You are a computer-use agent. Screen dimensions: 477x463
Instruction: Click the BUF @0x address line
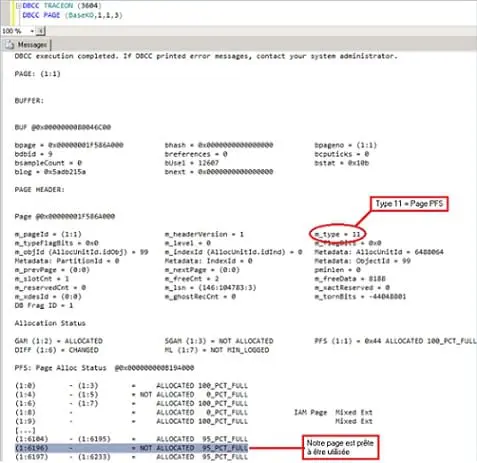(63, 127)
